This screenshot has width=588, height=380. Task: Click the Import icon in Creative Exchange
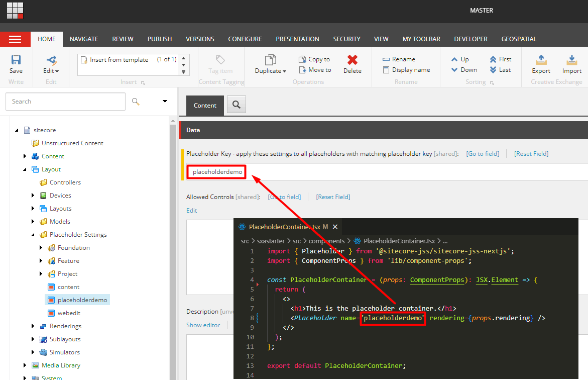coord(571,60)
